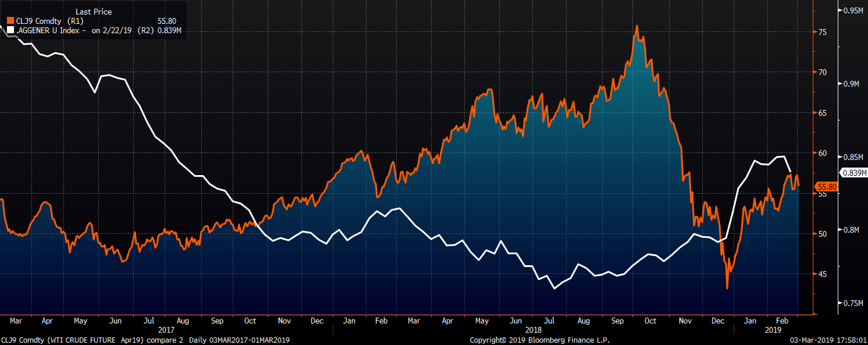Click the orange 55.80 price tag on axis
Image resolution: width=868 pixels, height=345 pixels.
point(826,187)
